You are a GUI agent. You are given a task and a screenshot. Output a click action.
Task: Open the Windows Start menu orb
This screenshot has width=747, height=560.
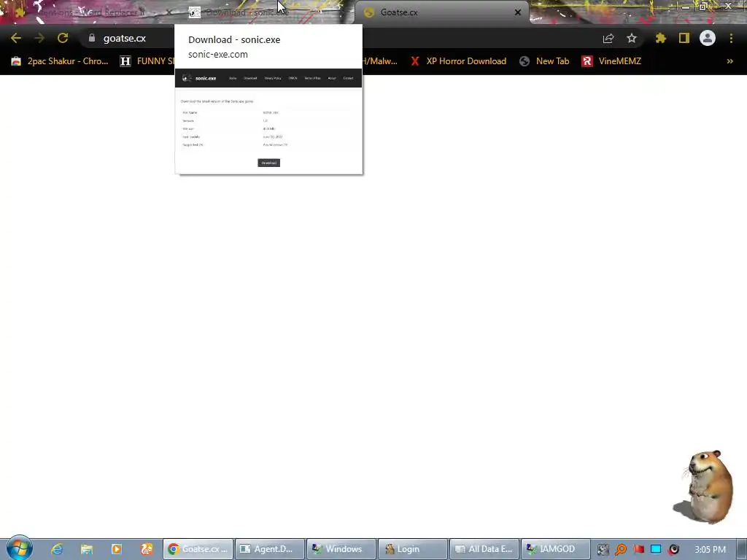coord(19,548)
